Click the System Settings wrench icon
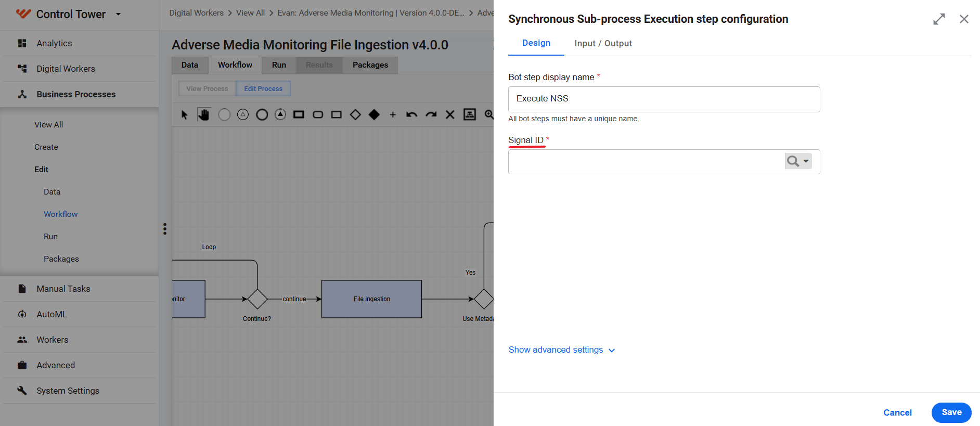This screenshot has height=426, width=980. coord(22,390)
